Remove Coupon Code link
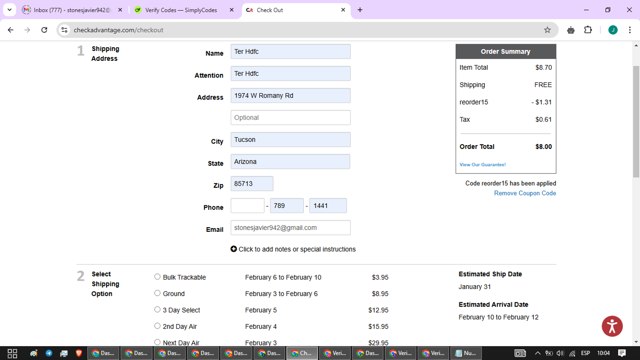Screen dimensions: 640x360 (525, 193)
